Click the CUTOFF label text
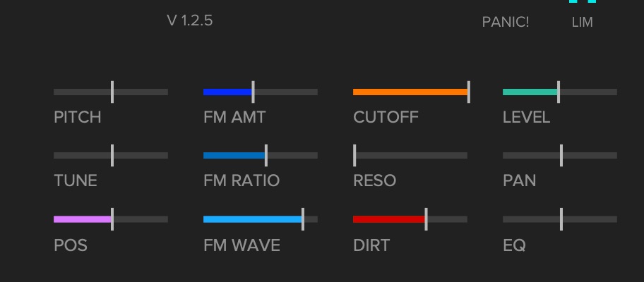 tap(386, 117)
